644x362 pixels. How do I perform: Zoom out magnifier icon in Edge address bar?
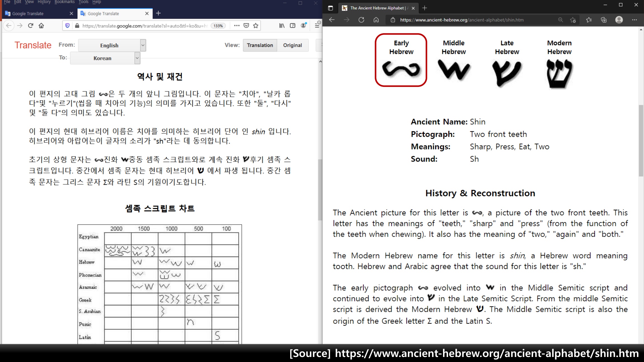[x=560, y=20]
